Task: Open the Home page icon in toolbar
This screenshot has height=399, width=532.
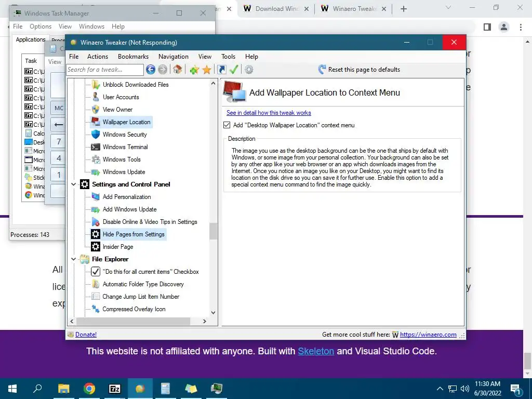Action: [x=178, y=70]
